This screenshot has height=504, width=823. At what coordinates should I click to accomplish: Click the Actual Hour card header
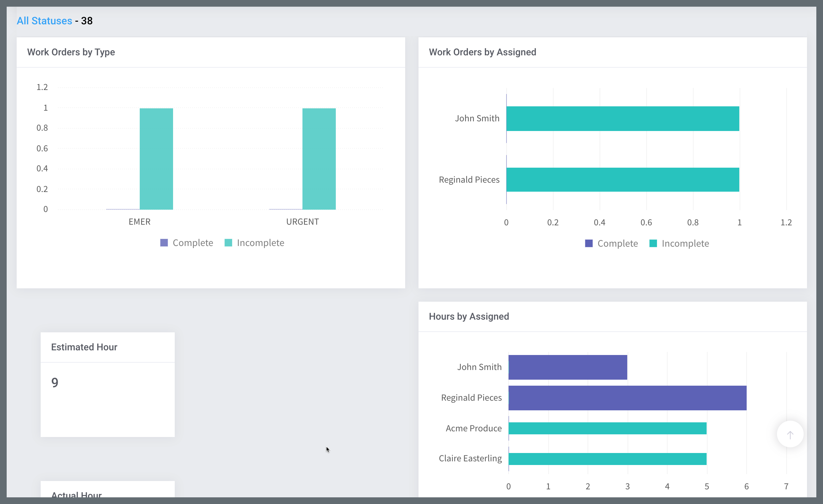76,494
